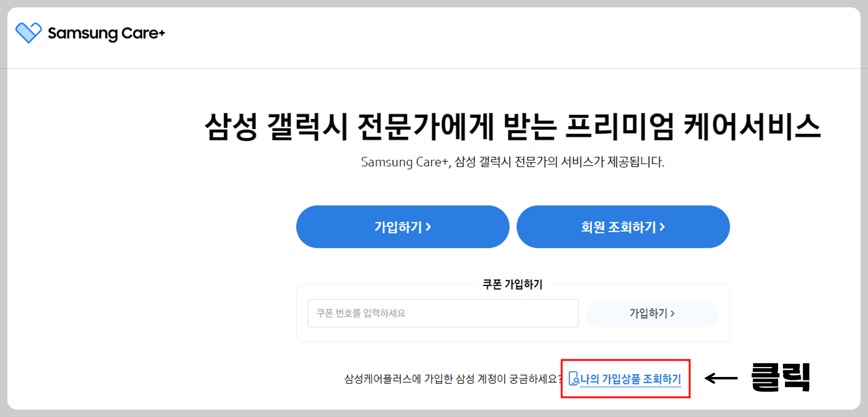
Task: Click the headline 삼성 갤럭시 전문가에게 받는 프리미엄 케어서비스
Action: tap(512, 126)
